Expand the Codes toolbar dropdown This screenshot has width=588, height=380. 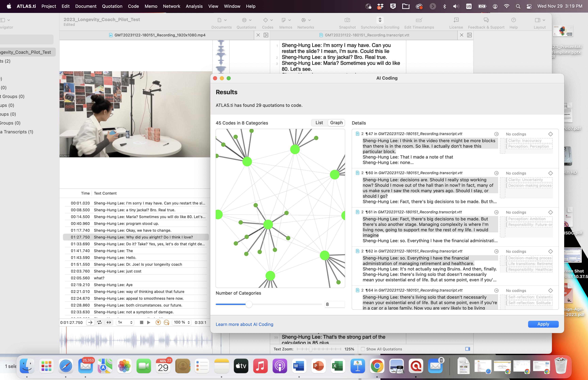pyautogui.click(x=271, y=20)
